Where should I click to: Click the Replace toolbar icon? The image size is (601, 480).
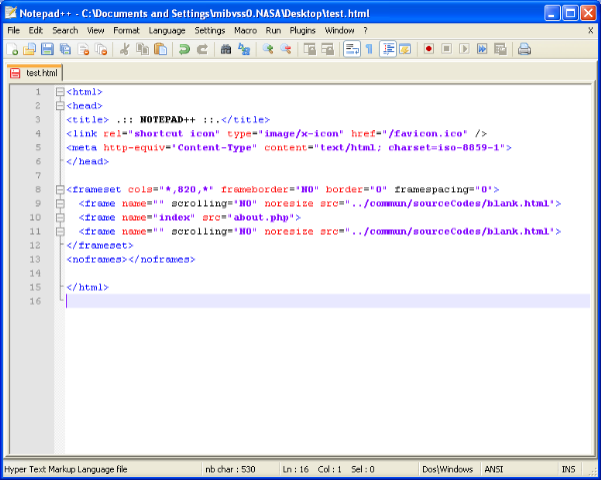[244, 49]
